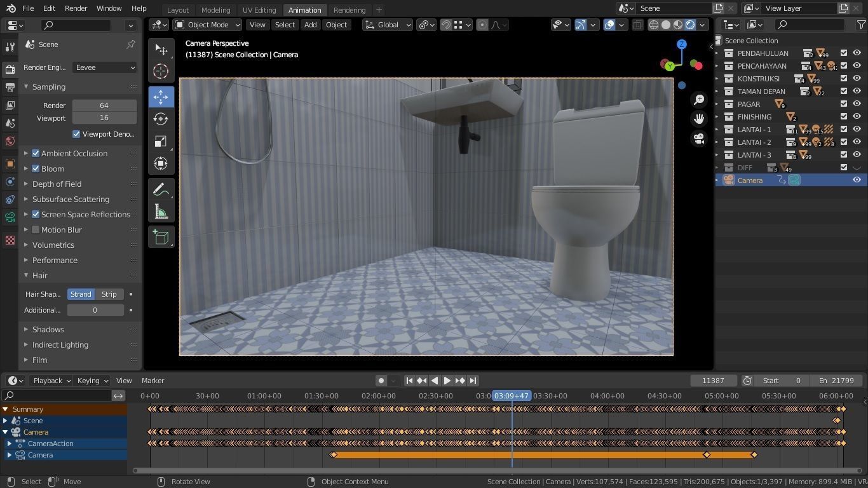The height and width of the screenshot is (488, 868).
Task: Activate the Rotate tool
Action: [161, 119]
